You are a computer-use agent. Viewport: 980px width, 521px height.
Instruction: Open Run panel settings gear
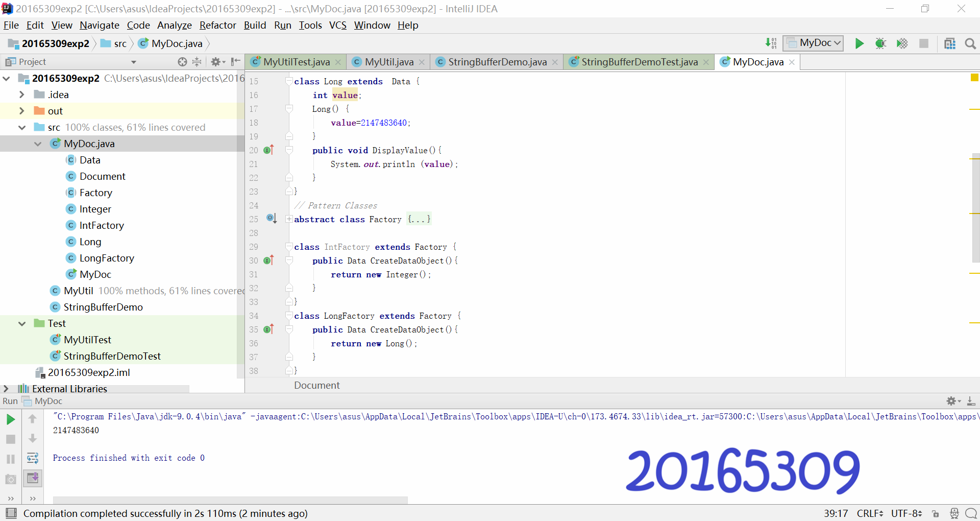(953, 401)
